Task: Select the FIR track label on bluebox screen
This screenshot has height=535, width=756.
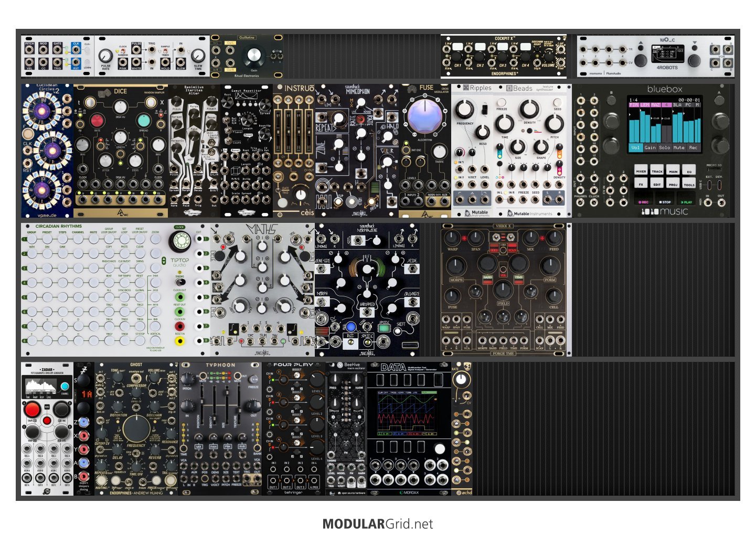Action: [x=634, y=105]
